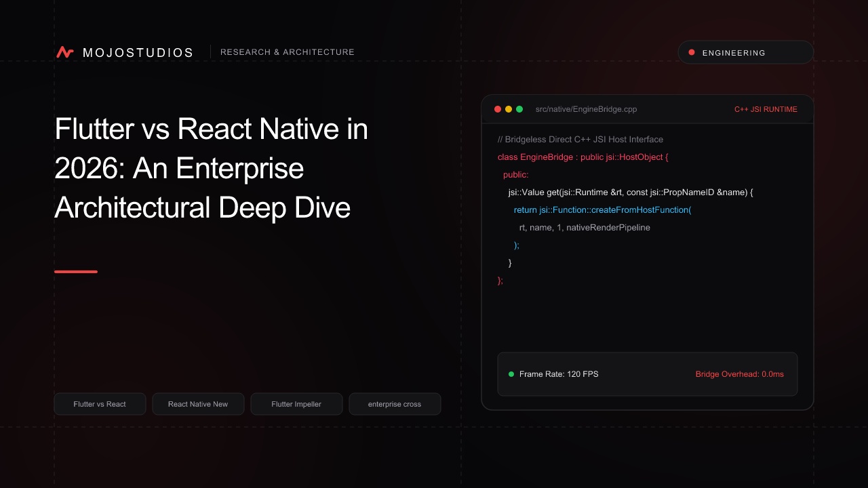Click the article headline text

212,168
